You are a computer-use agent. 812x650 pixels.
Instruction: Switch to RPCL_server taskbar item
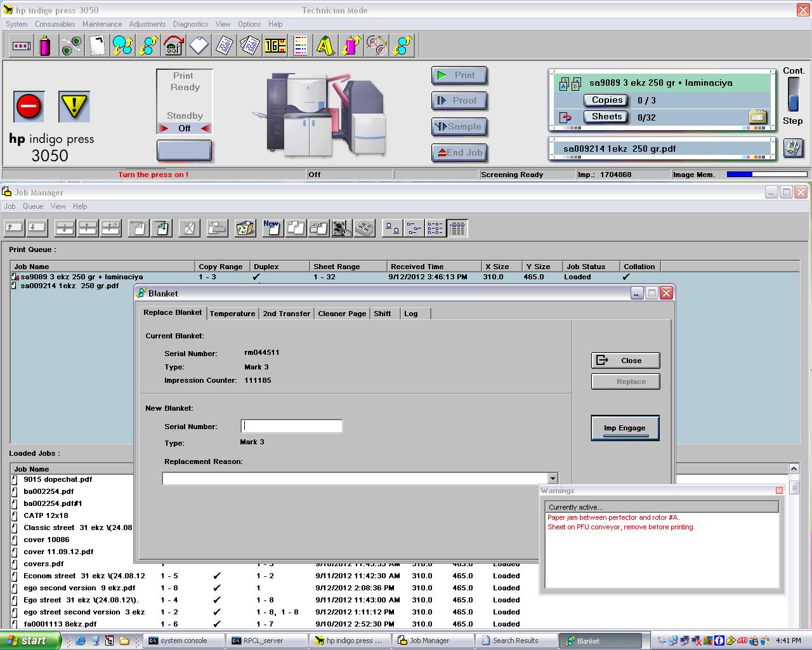[x=268, y=640]
